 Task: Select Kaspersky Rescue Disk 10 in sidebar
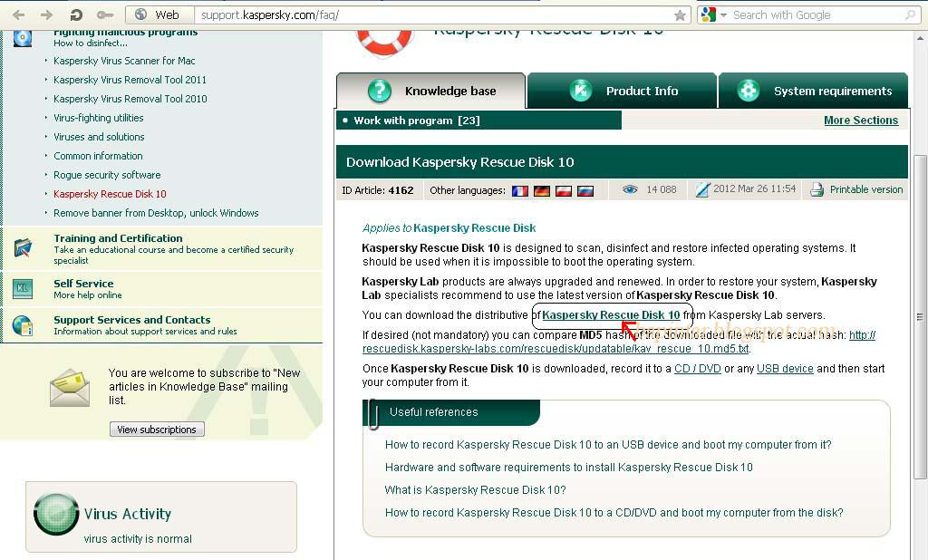pos(110,194)
